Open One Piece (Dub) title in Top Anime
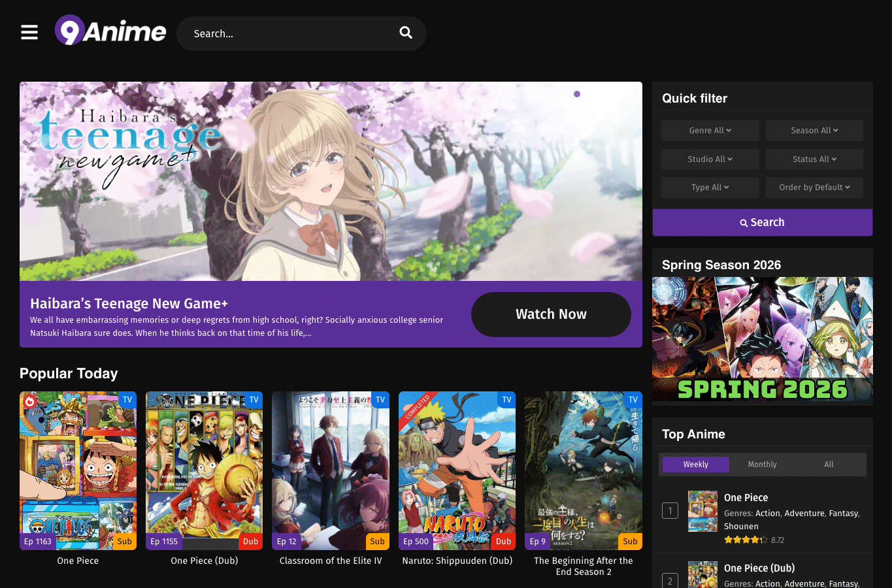The image size is (892, 588). click(x=759, y=568)
